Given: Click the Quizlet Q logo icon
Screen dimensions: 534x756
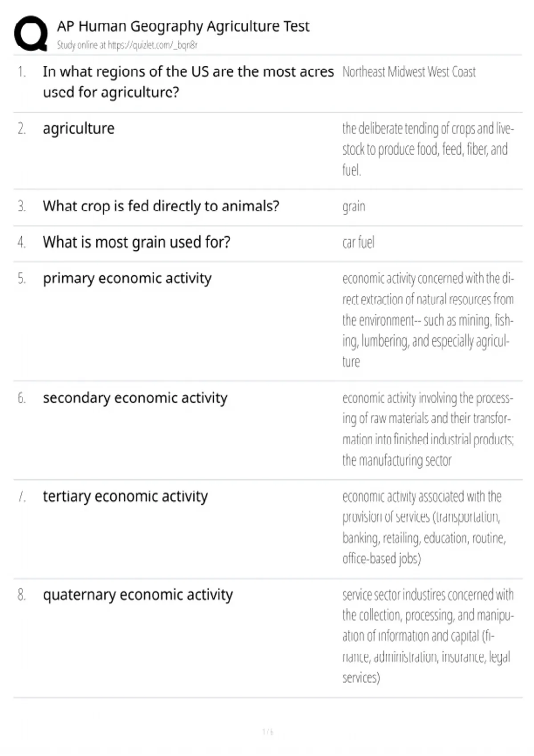Looking at the screenshot, I should click(31, 34).
